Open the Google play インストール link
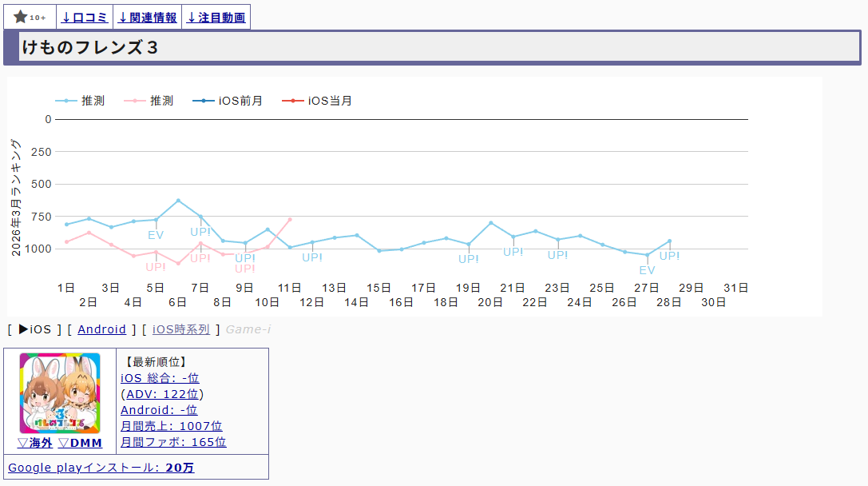The height and width of the screenshot is (486, 868). 101,468
